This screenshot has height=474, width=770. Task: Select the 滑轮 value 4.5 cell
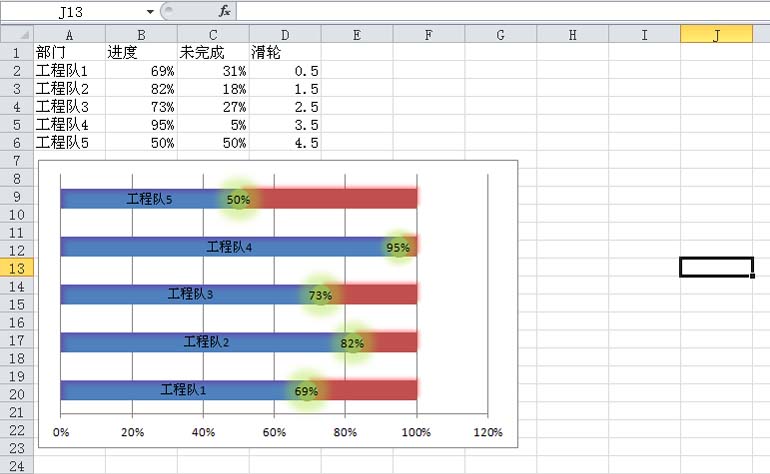coord(285,142)
